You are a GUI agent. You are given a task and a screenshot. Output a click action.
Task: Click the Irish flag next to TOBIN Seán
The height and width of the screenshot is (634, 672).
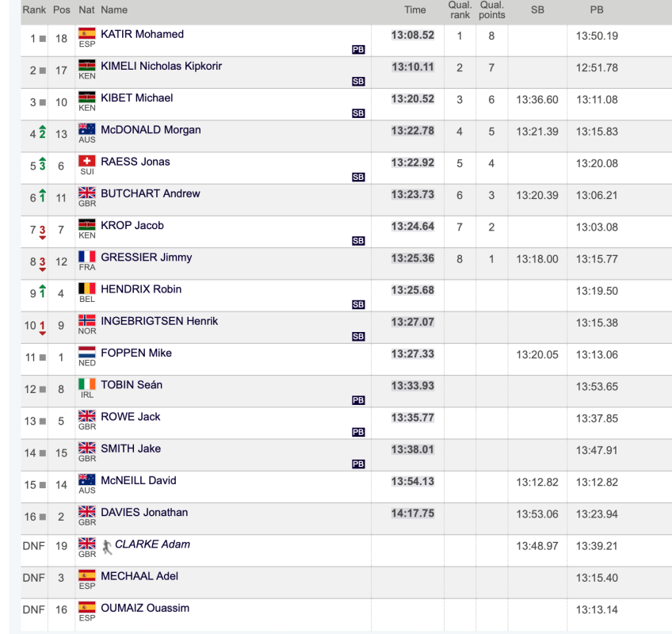click(87, 384)
